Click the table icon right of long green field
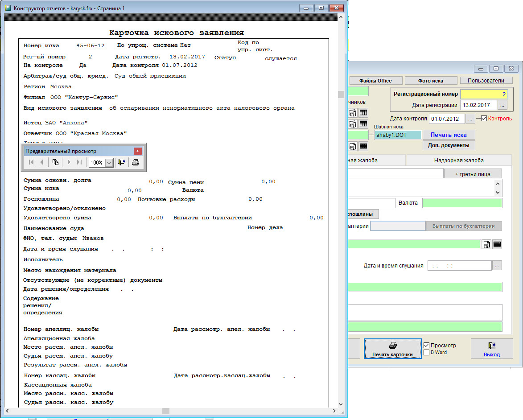 pos(497,244)
